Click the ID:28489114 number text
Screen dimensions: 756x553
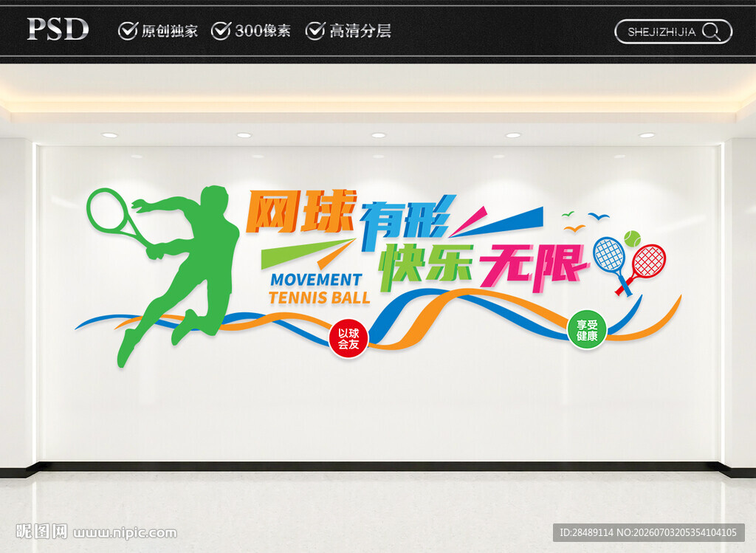coord(586,533)
